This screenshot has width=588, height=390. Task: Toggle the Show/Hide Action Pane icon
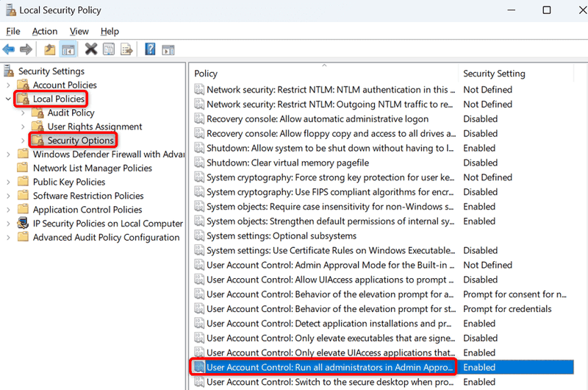pyautogui.click(x=168, y=49)
